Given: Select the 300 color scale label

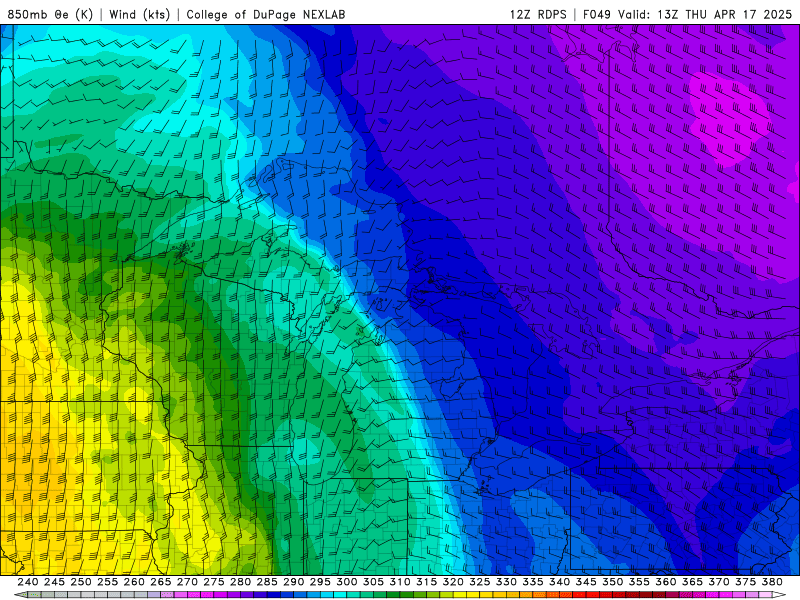Looking at the screenshot, I should (x=346, y=582).
